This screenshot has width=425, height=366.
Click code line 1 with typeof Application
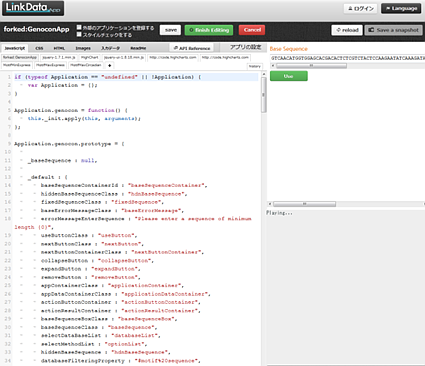(108, 77)
